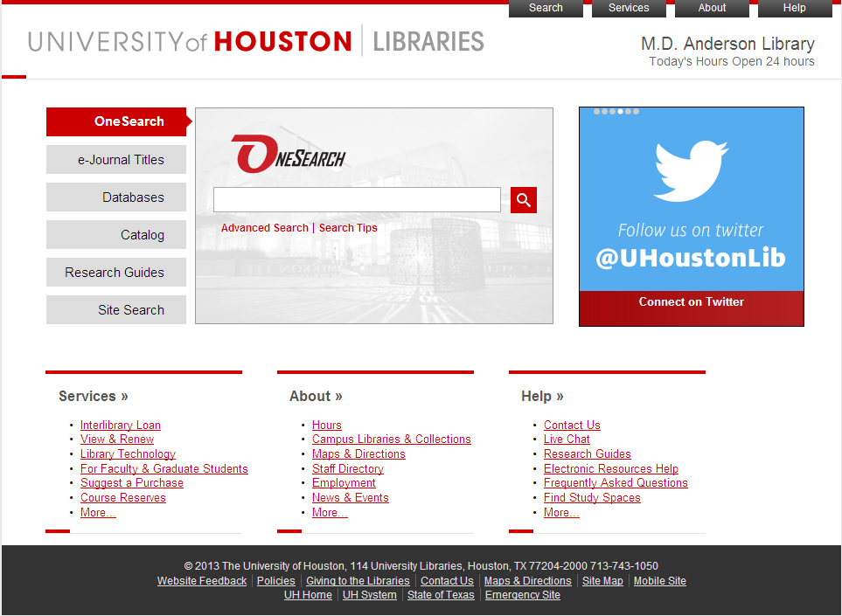Switch to the Catalog tab
The width and height of the screenshot is (842, 616).
(x=116, y=234)
